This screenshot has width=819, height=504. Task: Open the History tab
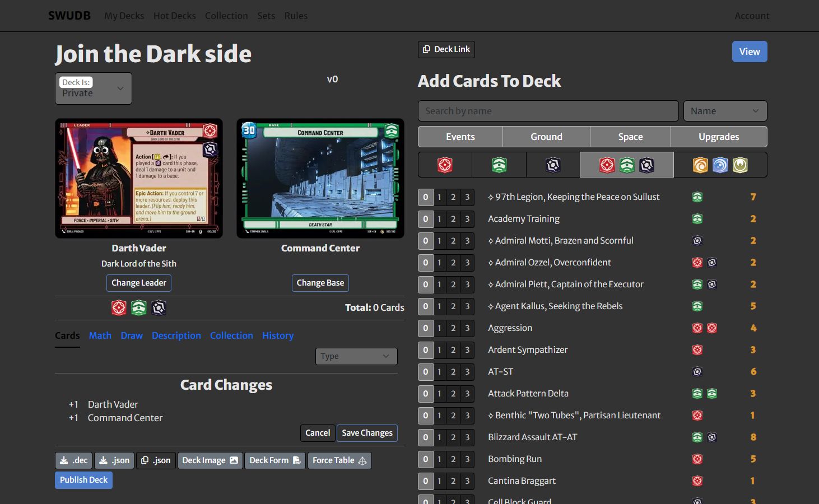278,335
